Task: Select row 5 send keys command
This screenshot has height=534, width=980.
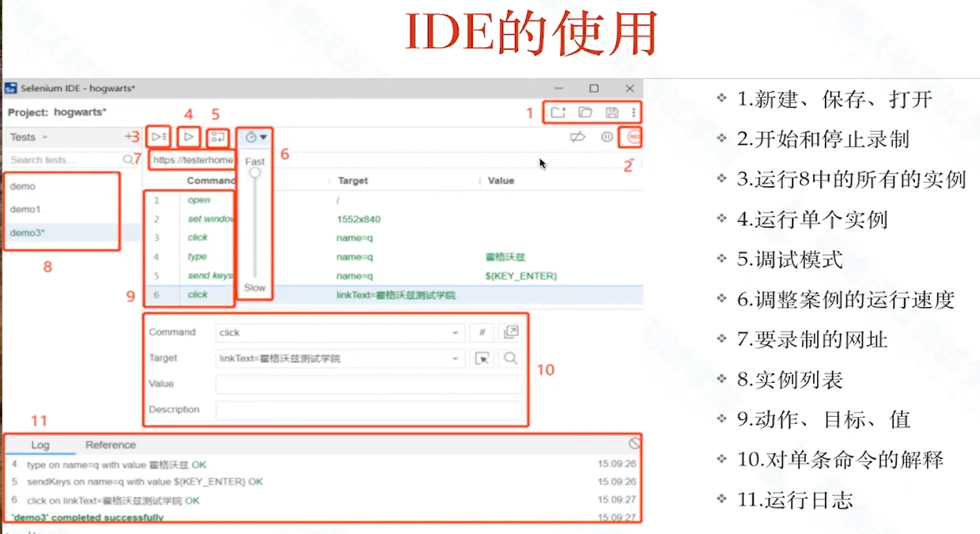Action: [393, 275]
